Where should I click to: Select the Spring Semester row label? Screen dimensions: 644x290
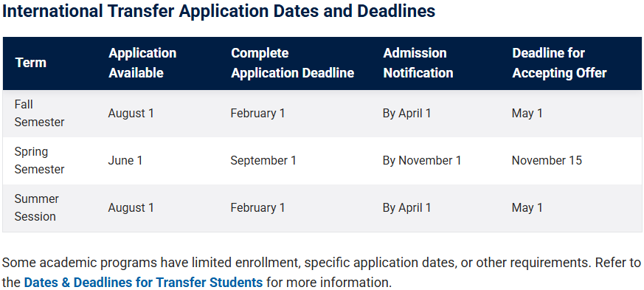(x=39, y=161)
